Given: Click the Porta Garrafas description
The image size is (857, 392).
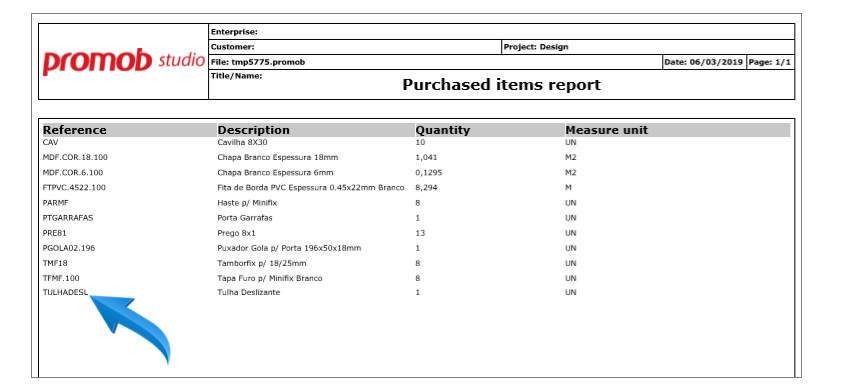Looking at the screenshot, I should point(245,218).
